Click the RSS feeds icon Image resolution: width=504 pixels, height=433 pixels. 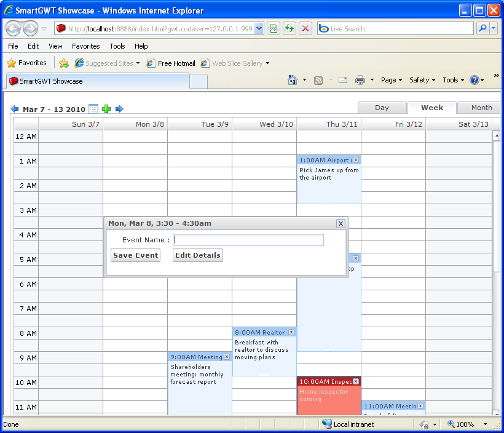point(318,80)
